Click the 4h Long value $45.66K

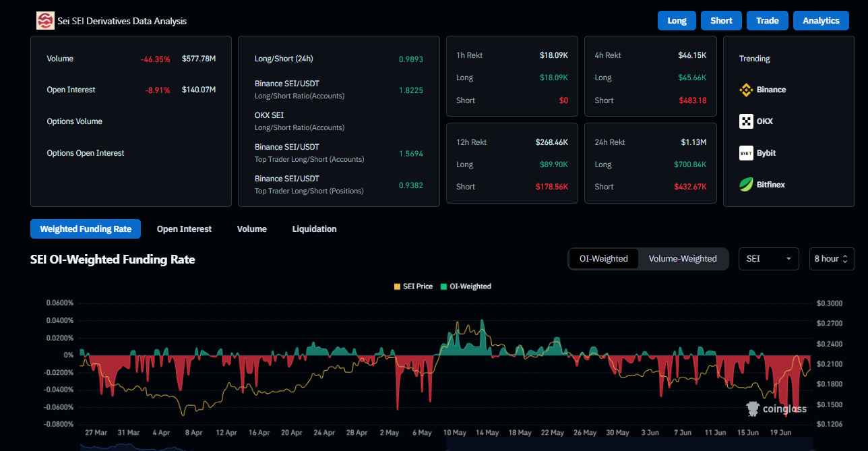(692, 78)
